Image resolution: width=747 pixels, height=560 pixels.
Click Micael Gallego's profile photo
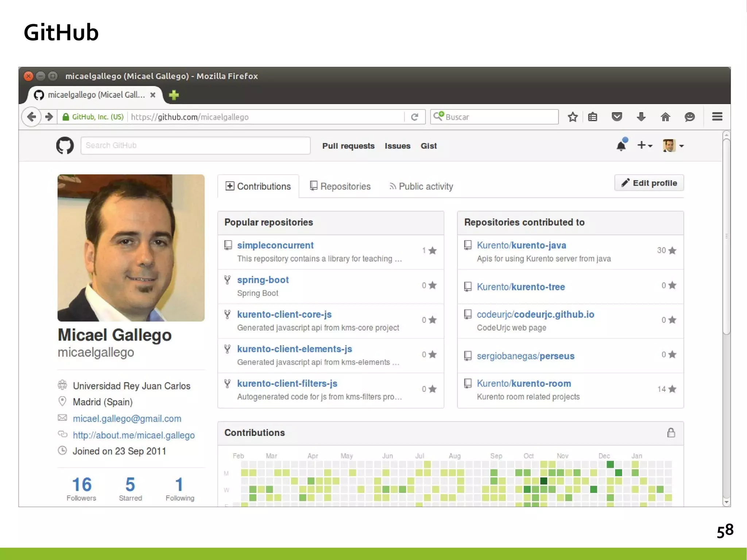[x=131, y=248]
